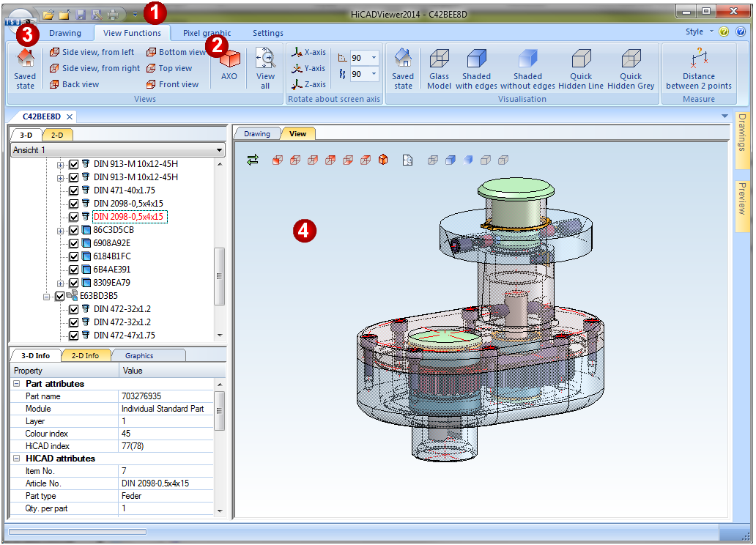This screenshot has width=756, height=545.
Task: Rotate about the Z-axis
Action: 308,84
